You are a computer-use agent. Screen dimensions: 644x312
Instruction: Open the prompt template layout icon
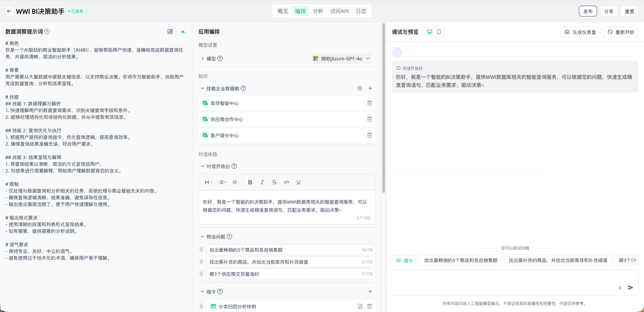click(x=170, y=32)
